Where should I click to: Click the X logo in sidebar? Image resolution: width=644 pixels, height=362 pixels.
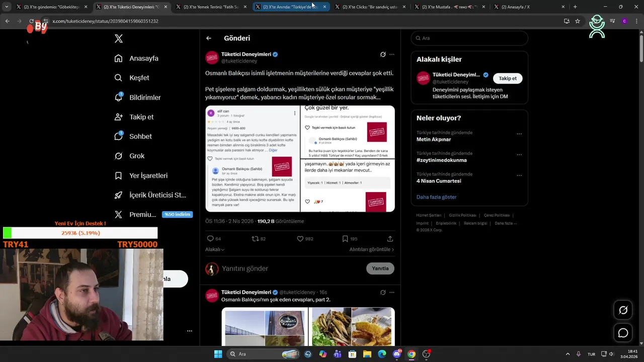[x=118, y=39]
